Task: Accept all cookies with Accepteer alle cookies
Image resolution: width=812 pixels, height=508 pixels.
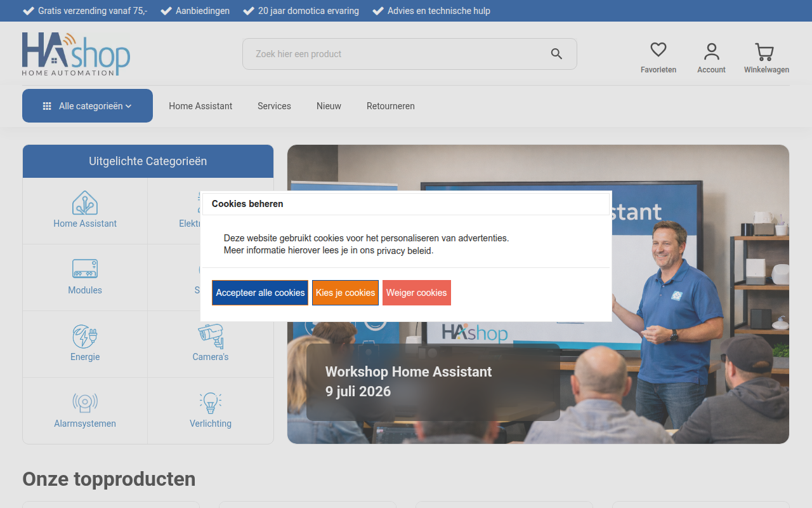Action: pos(260,293)
